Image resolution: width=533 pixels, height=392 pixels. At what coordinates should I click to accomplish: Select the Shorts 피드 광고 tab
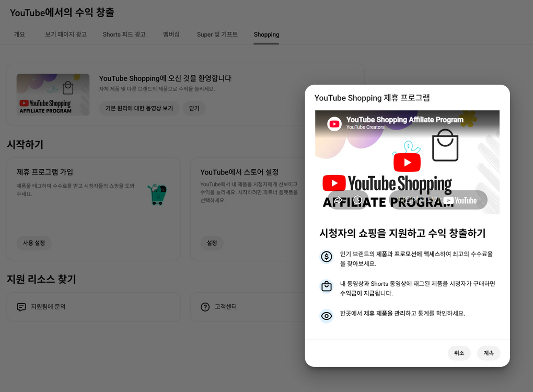pyautogui.click(x=123, y=34)
